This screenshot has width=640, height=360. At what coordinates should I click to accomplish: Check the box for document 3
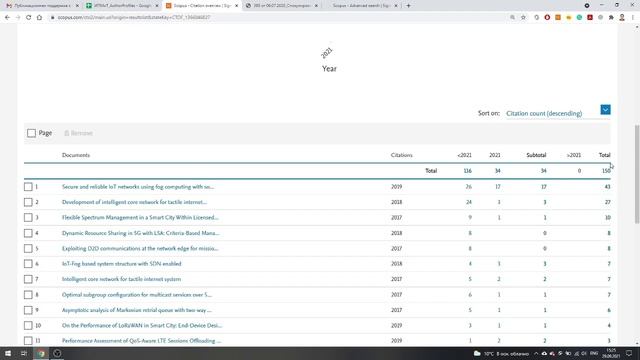(28, 218)
